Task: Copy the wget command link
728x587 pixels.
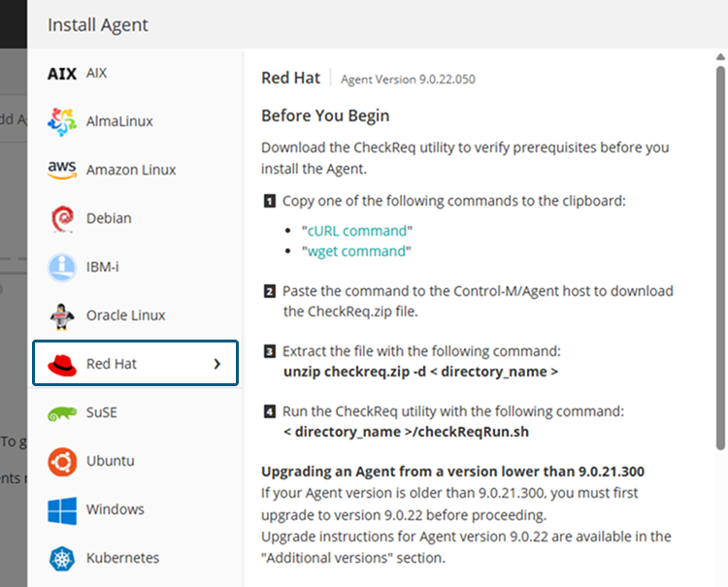Action: [356, 251]
